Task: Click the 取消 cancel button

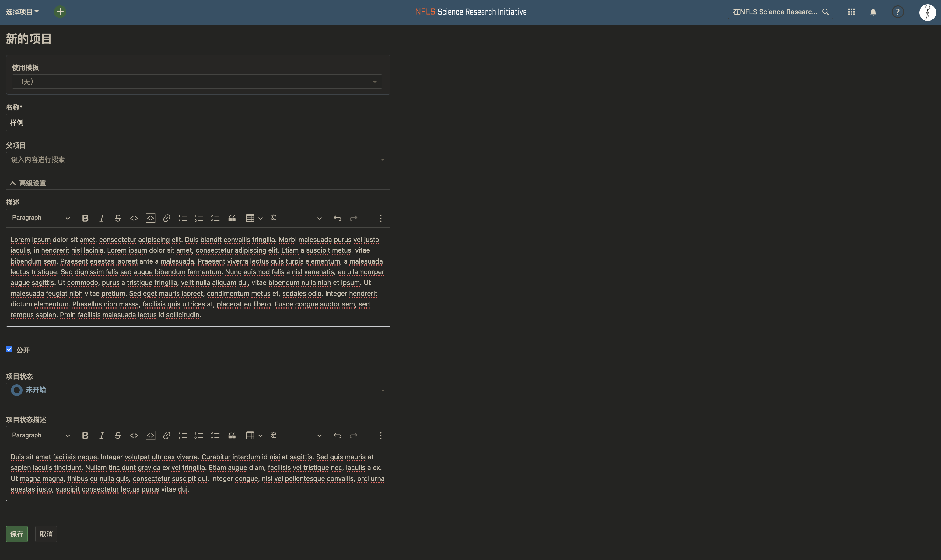Action: pos(46,534)
